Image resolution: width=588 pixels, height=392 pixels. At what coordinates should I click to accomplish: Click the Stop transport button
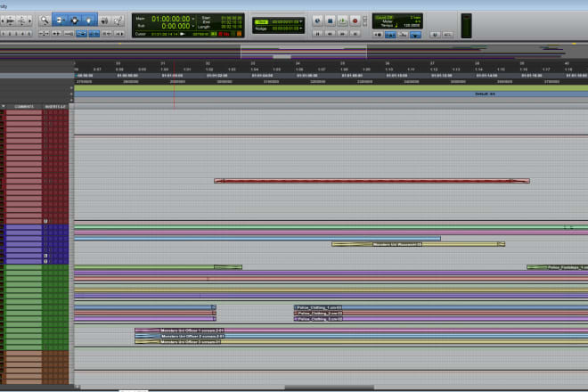[330, 20]
